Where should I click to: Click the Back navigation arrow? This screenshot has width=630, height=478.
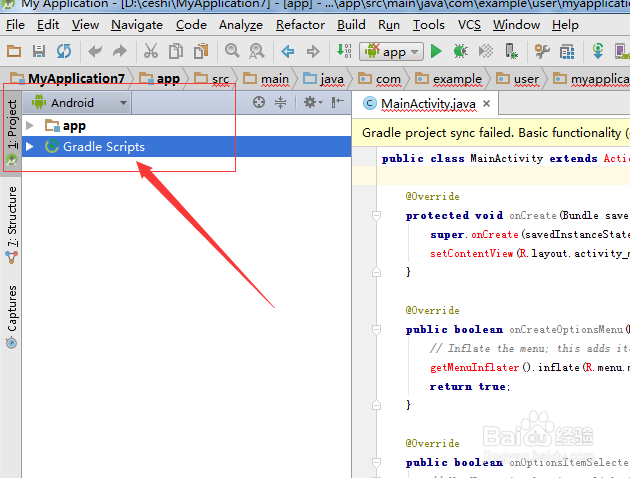point(288,51)
